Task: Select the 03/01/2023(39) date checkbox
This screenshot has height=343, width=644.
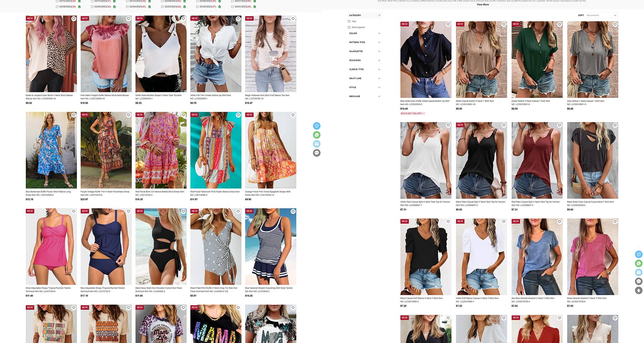Action: pyautogui.click(x=232, y=6)
